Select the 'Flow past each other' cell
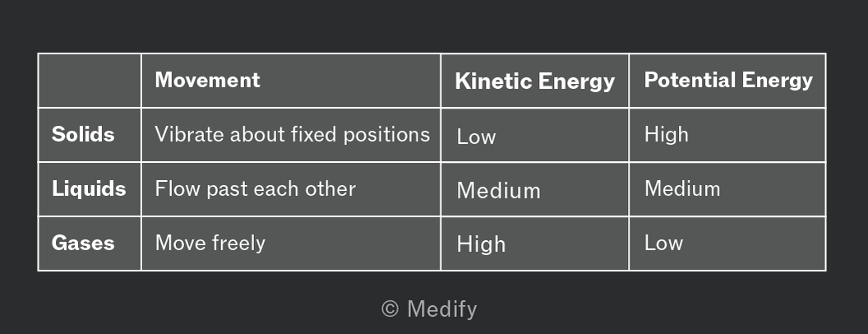The width and height of the screenshot is (868, 334). pos(291,189)
